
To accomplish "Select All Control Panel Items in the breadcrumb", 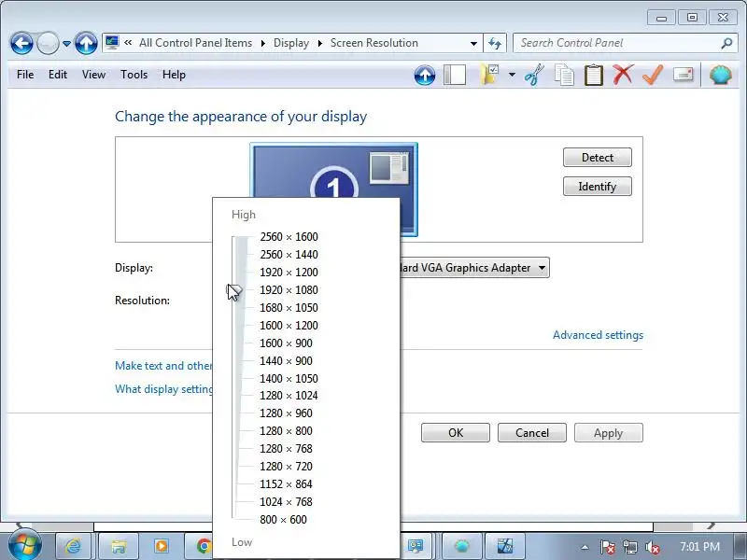I will 195,43.
